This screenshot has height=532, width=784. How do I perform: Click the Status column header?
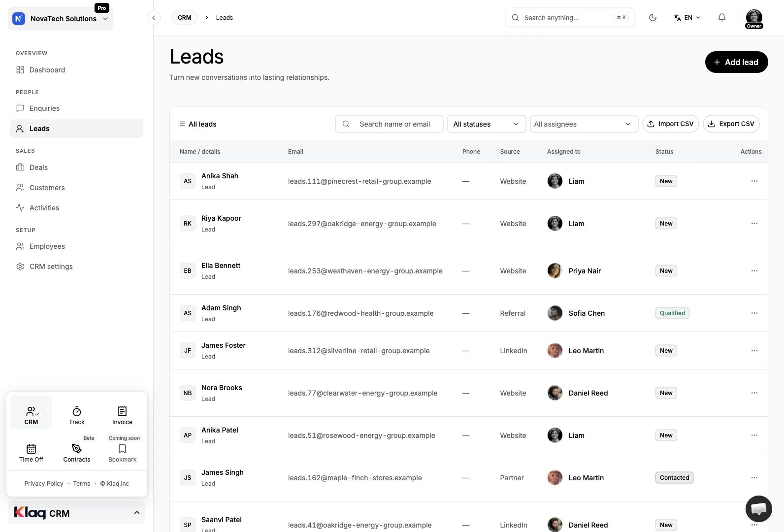pos(664,152)
